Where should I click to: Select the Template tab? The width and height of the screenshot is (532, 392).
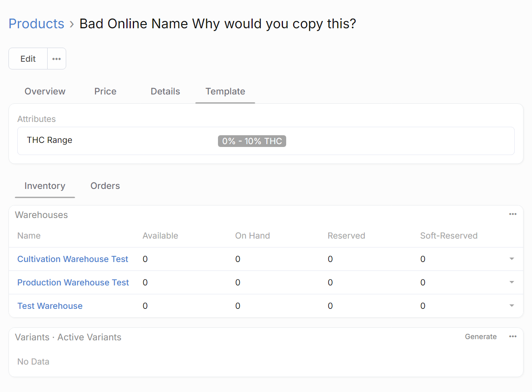(225, 92)
